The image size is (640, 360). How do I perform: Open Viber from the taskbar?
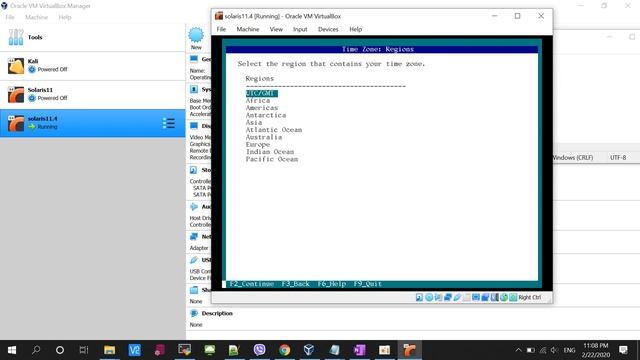259,350
